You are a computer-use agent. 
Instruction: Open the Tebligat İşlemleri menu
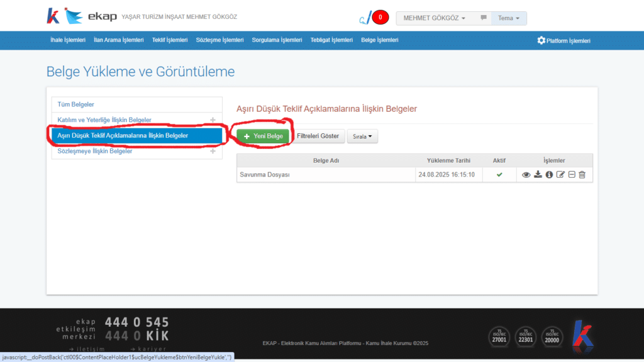[331, 40]
